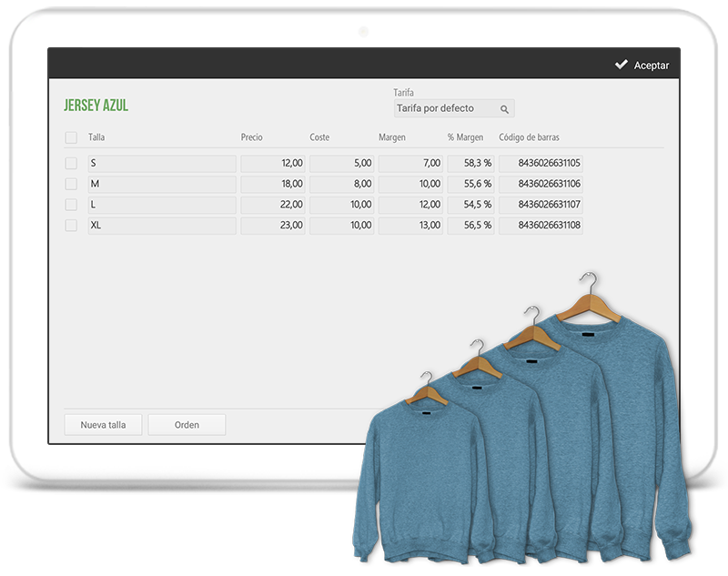Select the XL row checkbox

pyautogui.click(x=71, y=226)
